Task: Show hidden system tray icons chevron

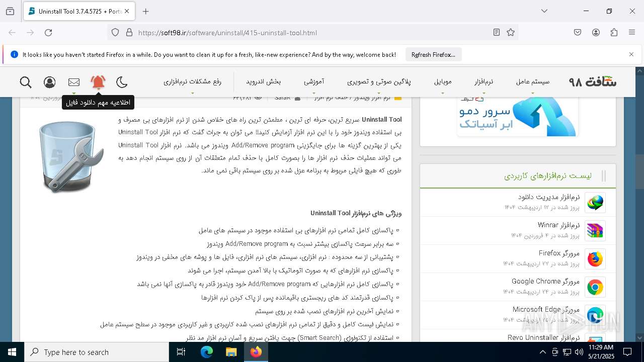Action: tap(542, 352)
